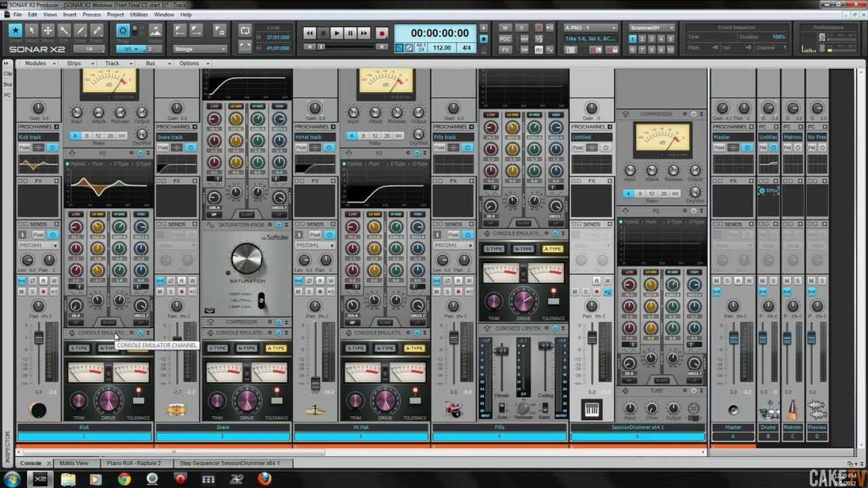The image size is (868, 488).
Task: Click the Kick track volume fader
Action: [x=39, y=338]
